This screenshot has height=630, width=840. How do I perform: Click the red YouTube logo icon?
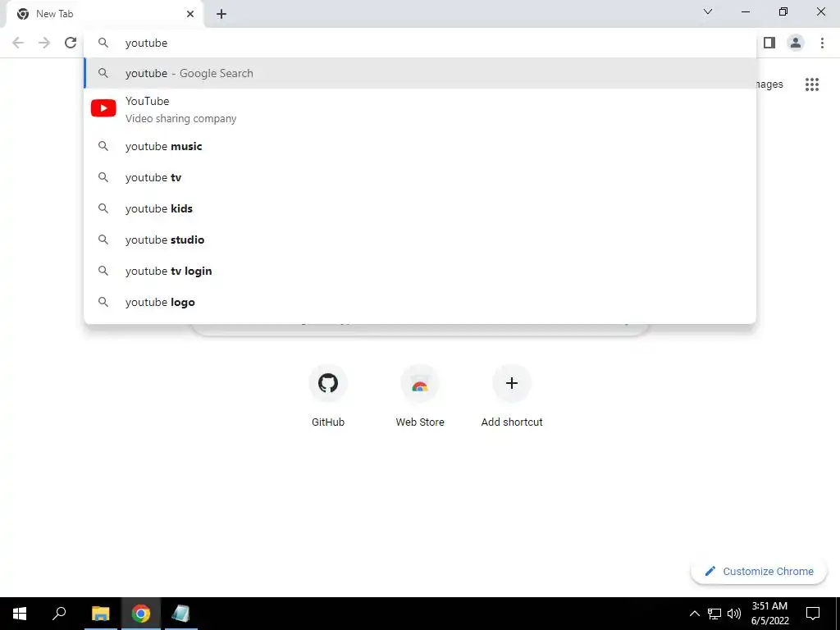coord(103,108)
